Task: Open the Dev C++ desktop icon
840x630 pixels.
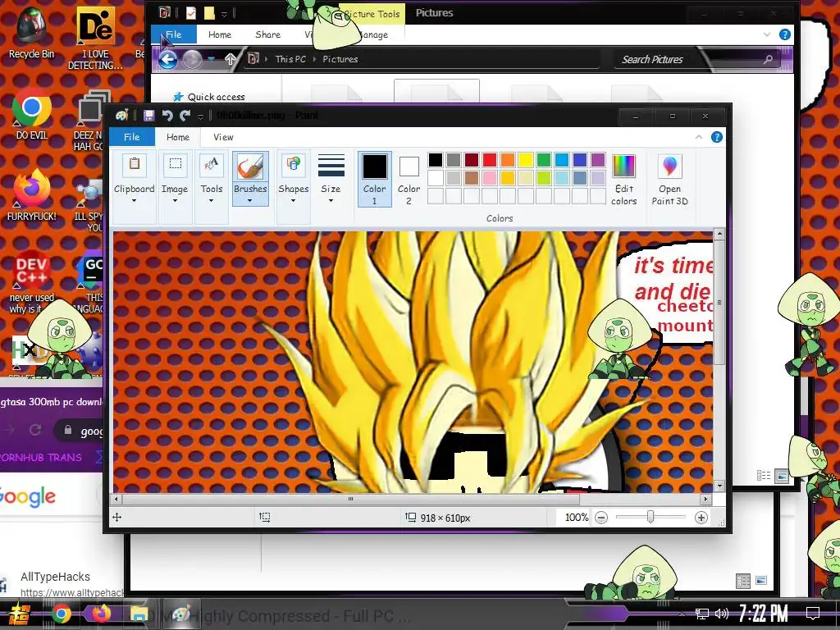Action: [x=32, y=281]
